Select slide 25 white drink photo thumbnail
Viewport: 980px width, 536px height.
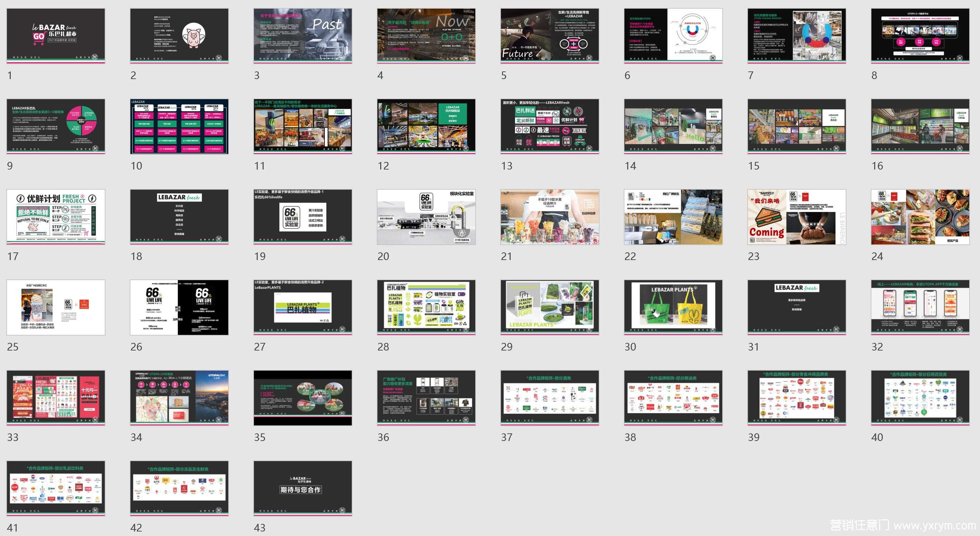pyautogui.click(x=56, y=307)
